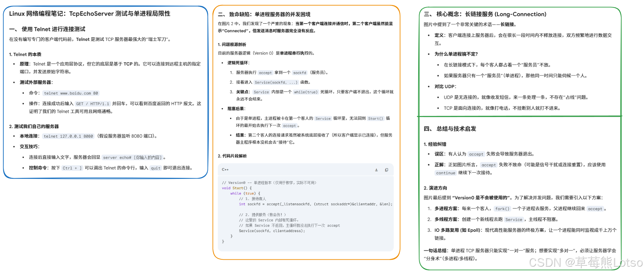Click the "accept" chip in 误区 line
Image resolution: width=644 pixels, height=273 pixels.
pyautogui.click(x=476, y=154)
